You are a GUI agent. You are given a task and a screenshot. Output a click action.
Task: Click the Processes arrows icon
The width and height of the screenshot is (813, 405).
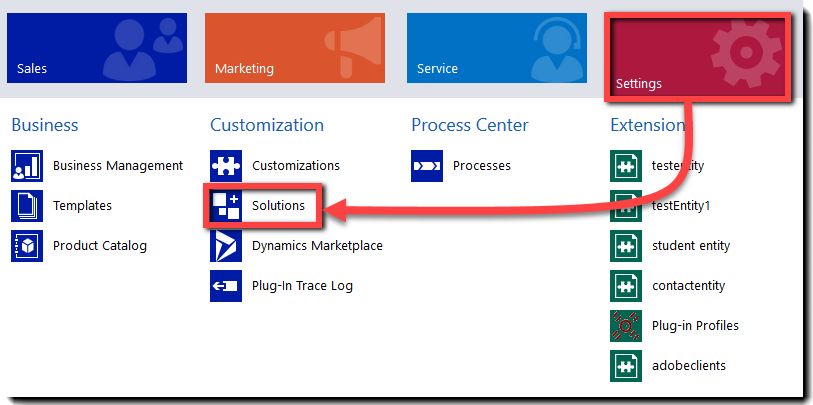click(x=427, y=166)
